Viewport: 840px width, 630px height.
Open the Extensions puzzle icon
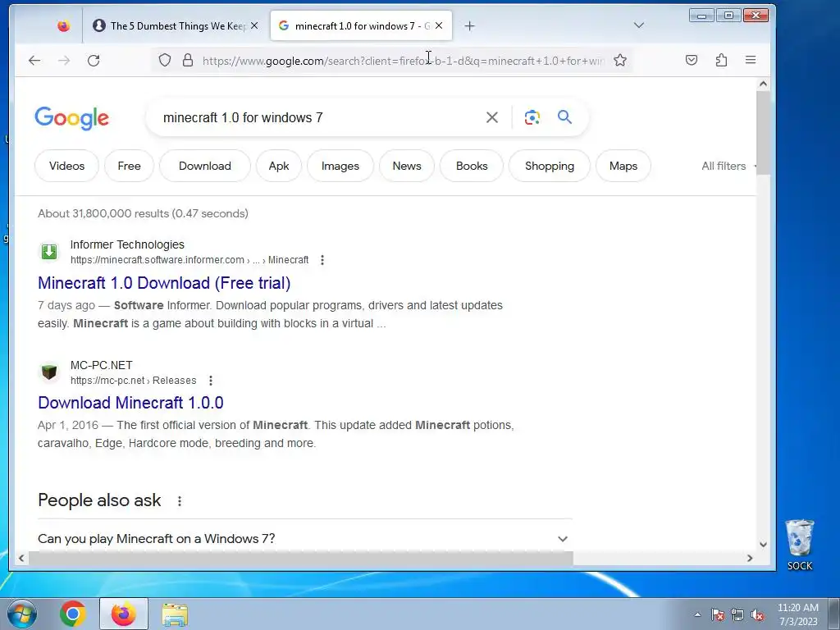[721, 61]
